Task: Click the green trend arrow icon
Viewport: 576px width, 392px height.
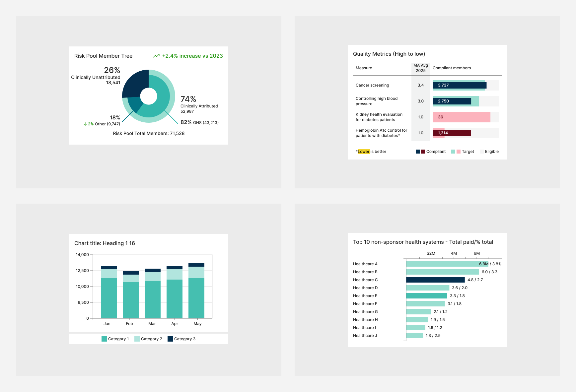Action: pyautogui.click(x=156, y=56)
